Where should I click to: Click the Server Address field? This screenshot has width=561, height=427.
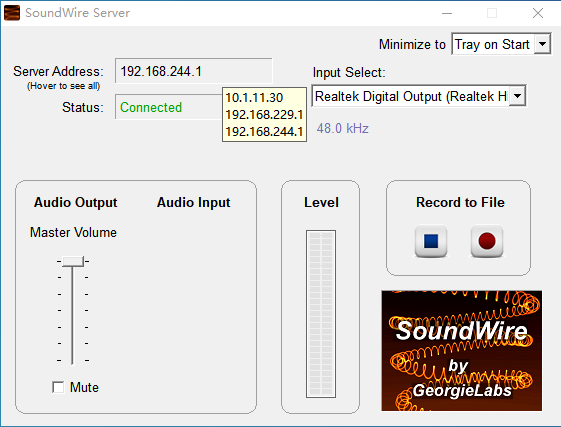194,71
